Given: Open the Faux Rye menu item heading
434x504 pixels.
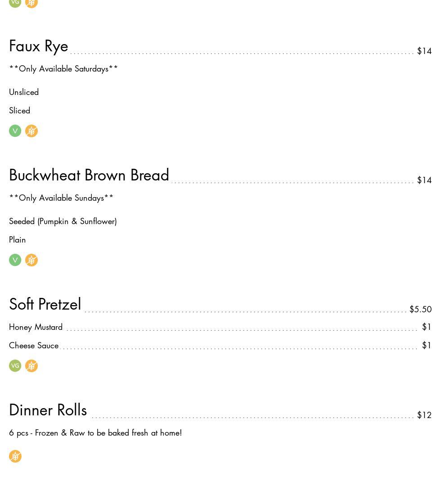Looking at the screenshot, I should (x=39, y=46).
